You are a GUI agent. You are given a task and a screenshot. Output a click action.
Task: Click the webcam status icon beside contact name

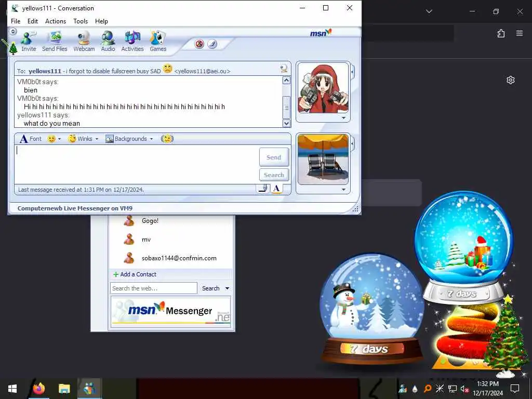[x=284, y=69]
